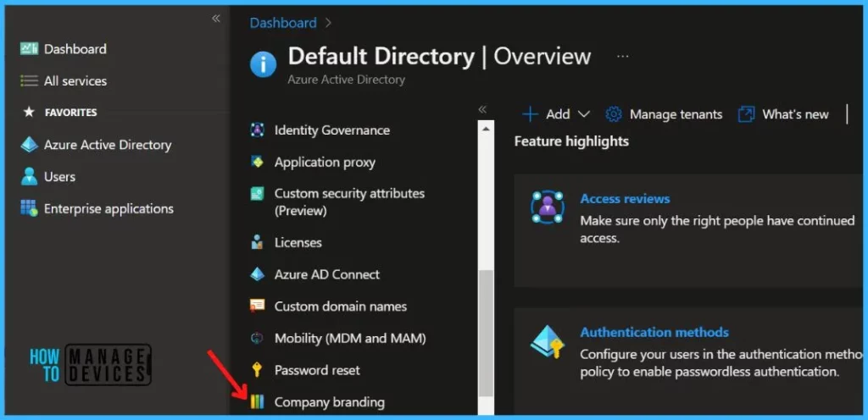
Task: Open Azure Active Directory favorite
Action: click(108, 145)
